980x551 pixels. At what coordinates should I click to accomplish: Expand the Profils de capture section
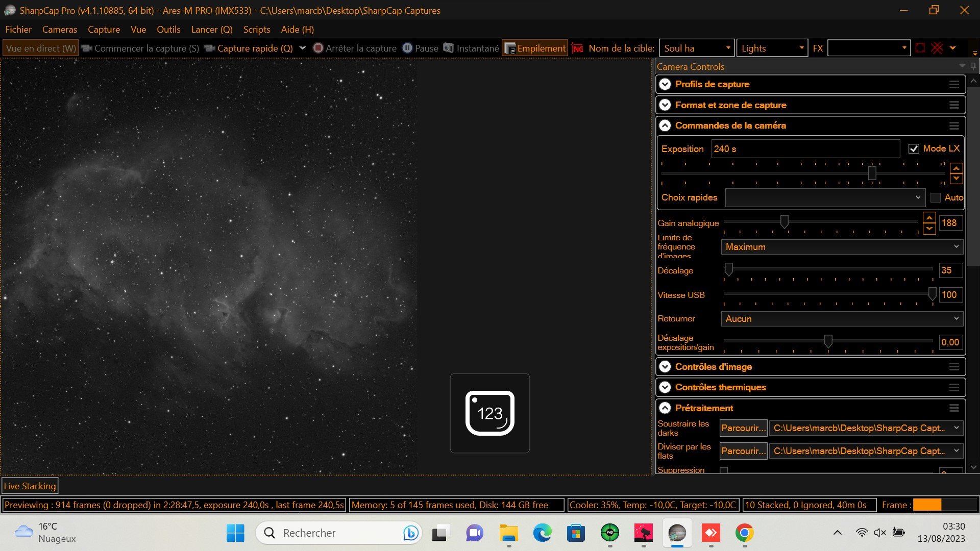pos(665,84)
